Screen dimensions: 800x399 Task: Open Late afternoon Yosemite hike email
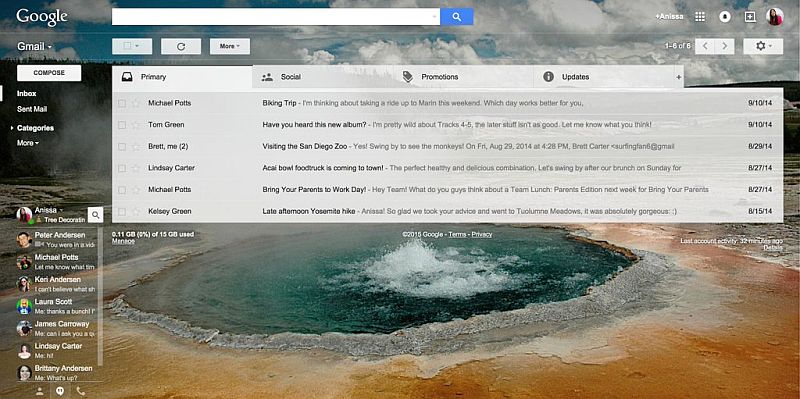(x=447, y=211)
